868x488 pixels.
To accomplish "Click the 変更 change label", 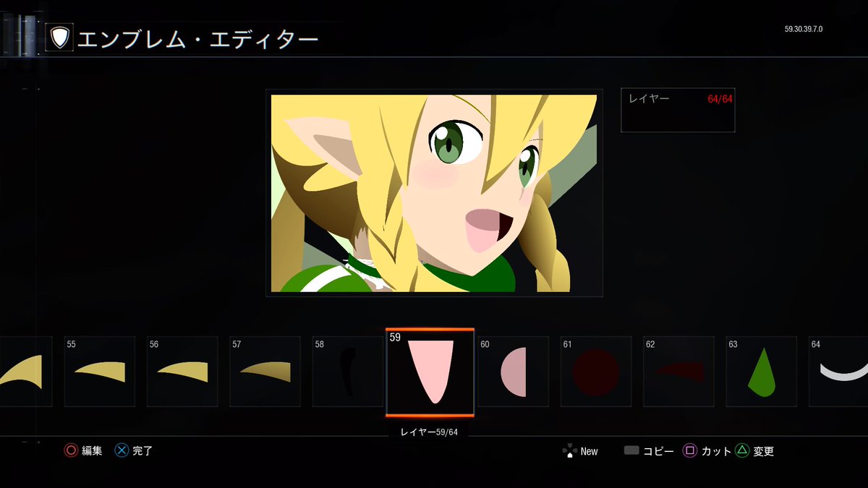I will (x=764, y=451).
